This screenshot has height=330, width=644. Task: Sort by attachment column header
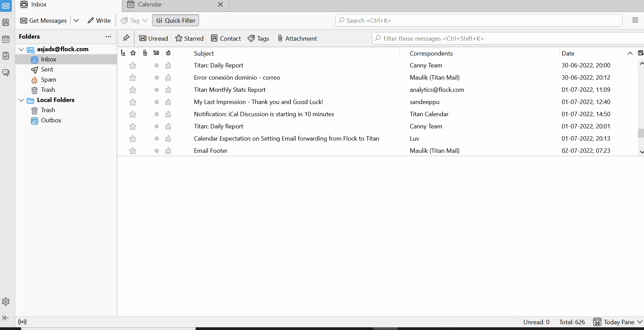point(145,53)
